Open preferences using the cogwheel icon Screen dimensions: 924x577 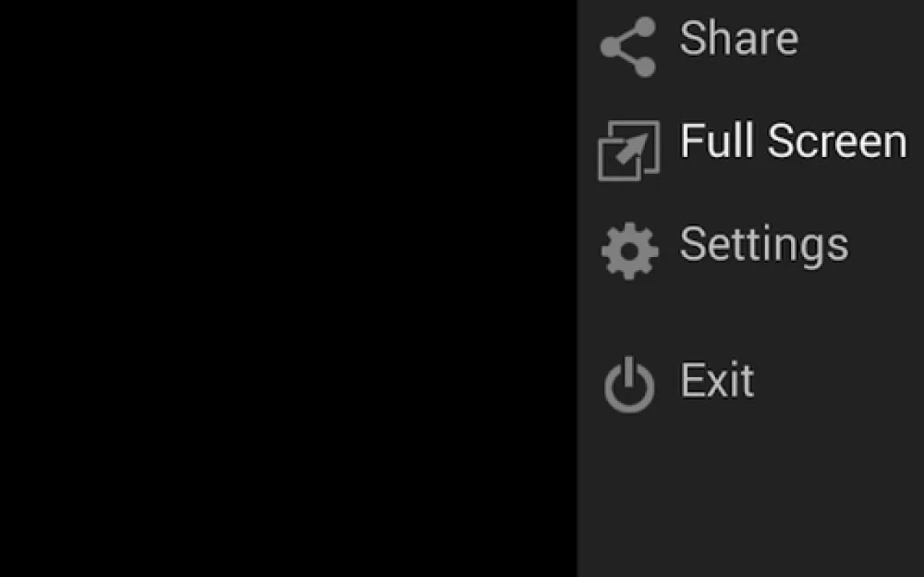coord(630,251)
